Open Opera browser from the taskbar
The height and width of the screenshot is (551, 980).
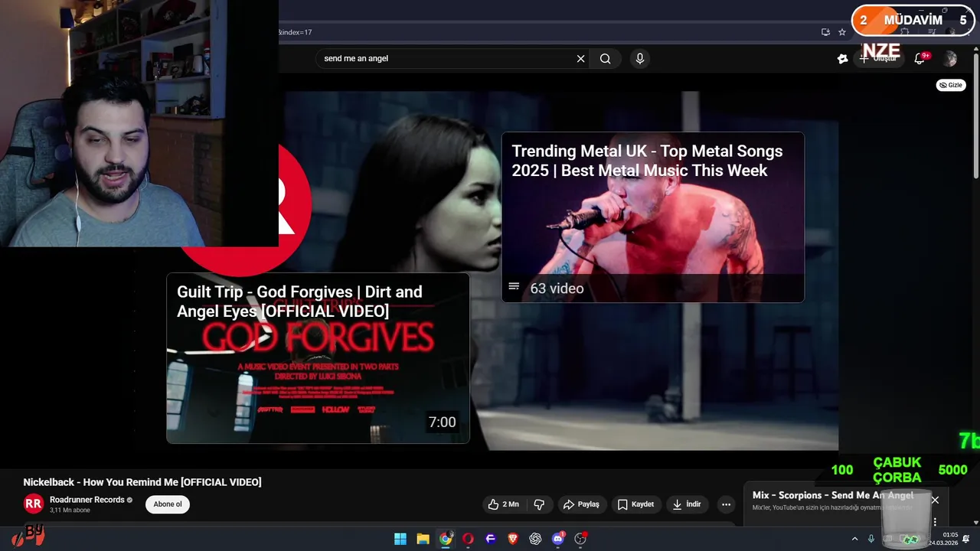click(x=468, y=539)
